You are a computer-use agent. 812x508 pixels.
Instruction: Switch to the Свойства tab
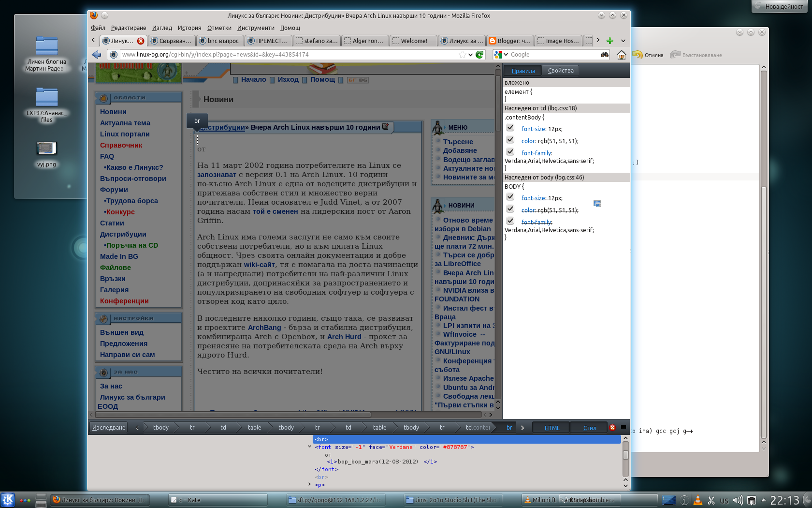561,71
